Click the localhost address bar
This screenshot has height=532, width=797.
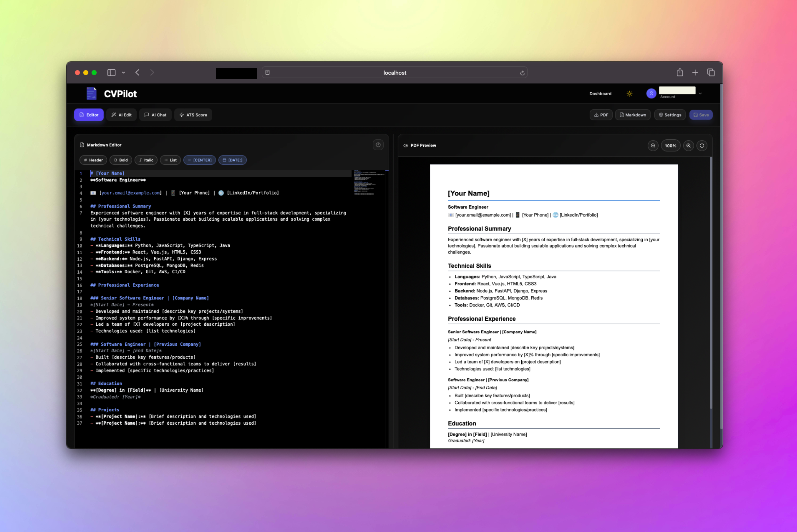pos(394,73)
